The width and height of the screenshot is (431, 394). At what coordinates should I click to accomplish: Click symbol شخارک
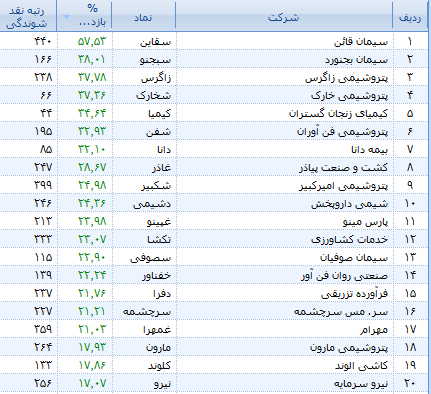click(x=153, y=96)
